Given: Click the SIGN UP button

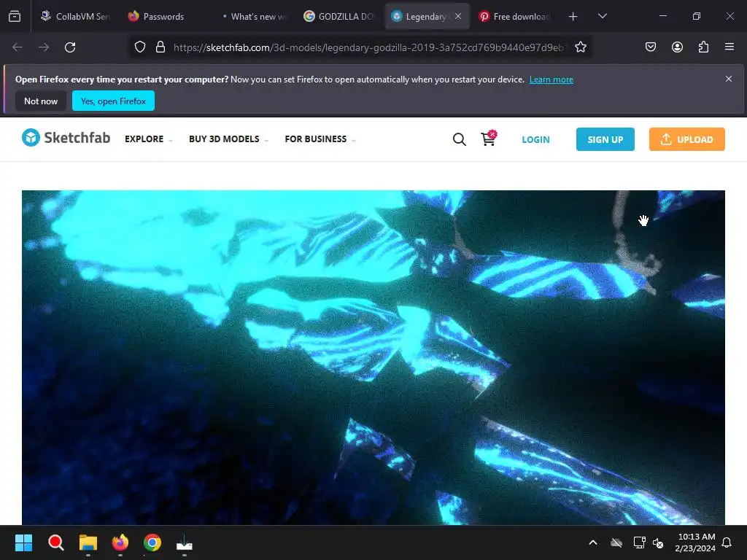Looking at the screenshot, I should coord(605,139).
